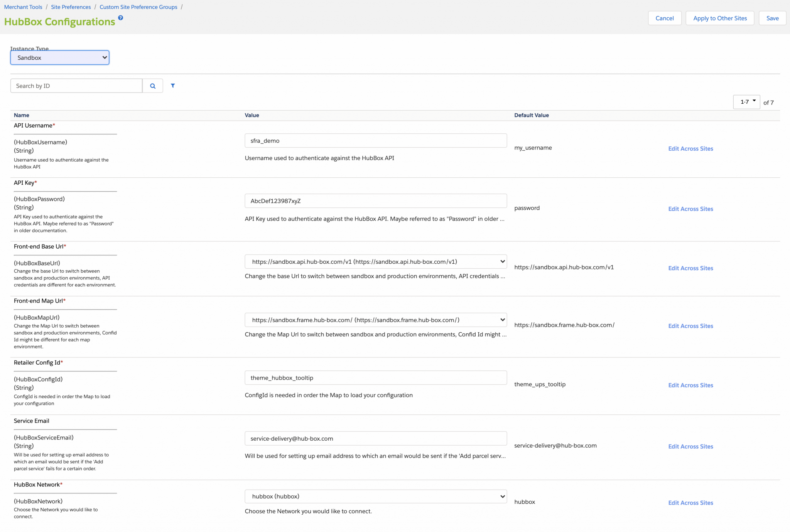Open Custom Site Preference Groups breadcrumb

138,7
